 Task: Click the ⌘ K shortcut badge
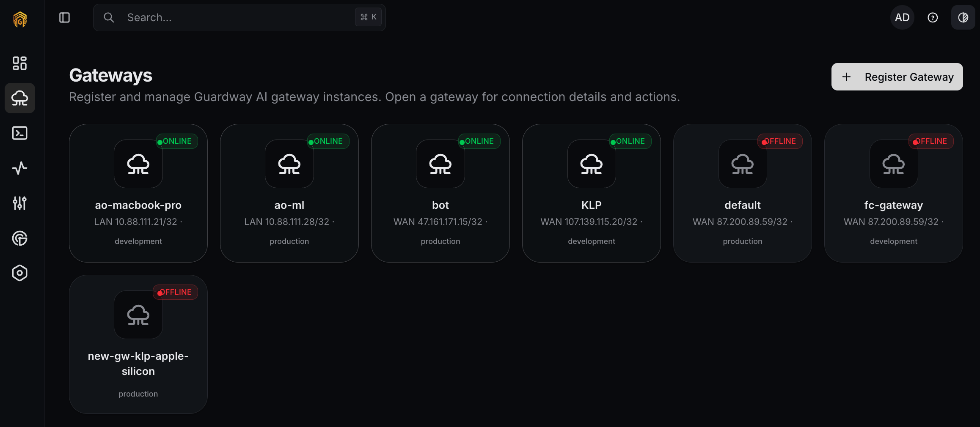point(368,17)
